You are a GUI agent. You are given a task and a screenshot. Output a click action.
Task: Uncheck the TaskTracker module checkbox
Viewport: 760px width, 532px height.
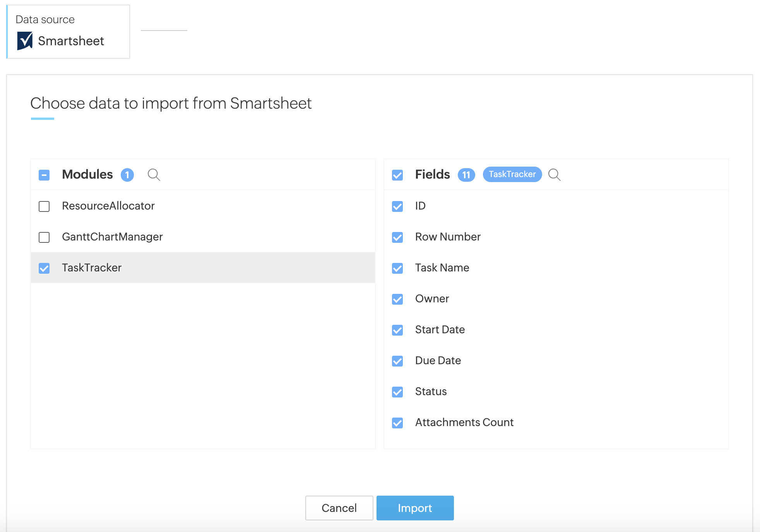44,268
